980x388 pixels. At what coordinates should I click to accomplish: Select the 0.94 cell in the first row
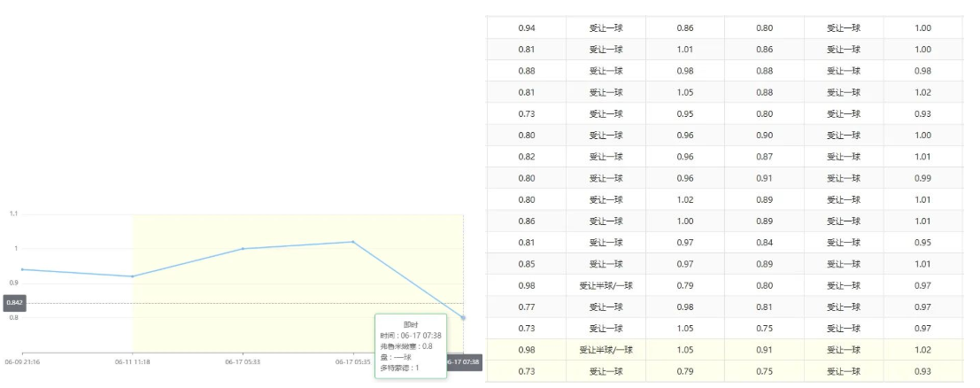tap(526, 28)
